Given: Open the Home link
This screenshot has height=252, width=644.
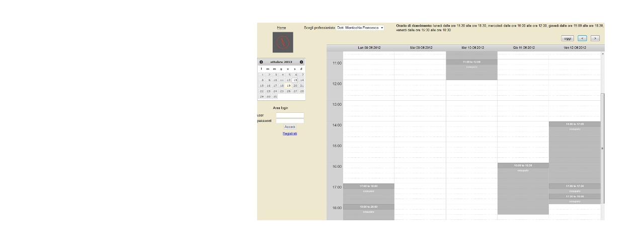Looking at the screenshot, I should coord(281,28).
